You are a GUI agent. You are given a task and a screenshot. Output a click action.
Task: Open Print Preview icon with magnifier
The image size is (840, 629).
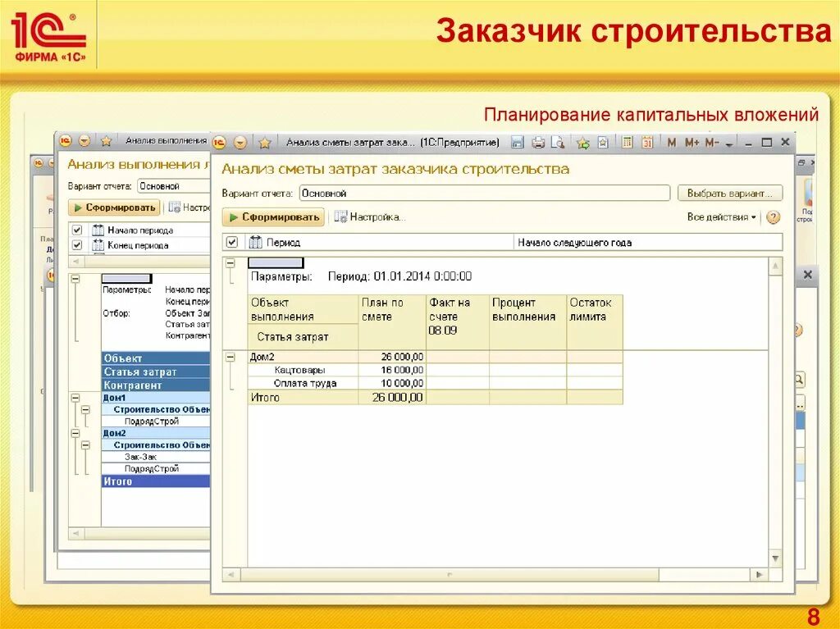pos(558,143)
